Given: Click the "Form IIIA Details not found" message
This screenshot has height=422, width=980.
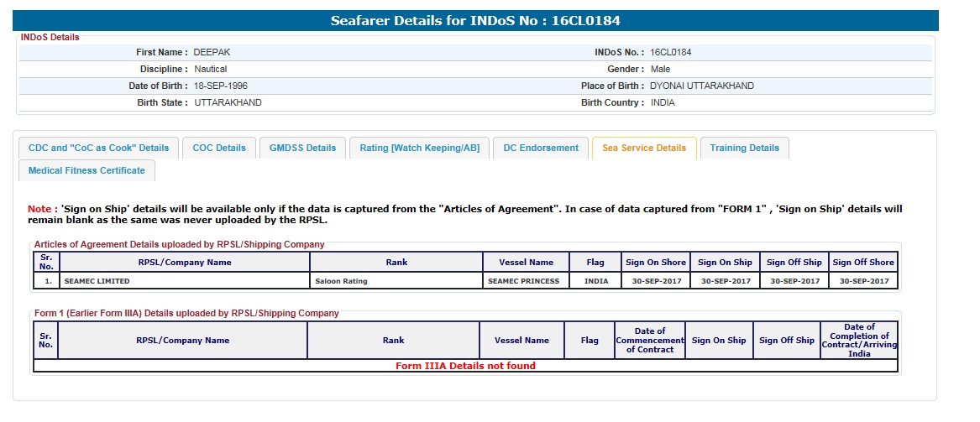Looking at the screenshot, I should [465, 366].
